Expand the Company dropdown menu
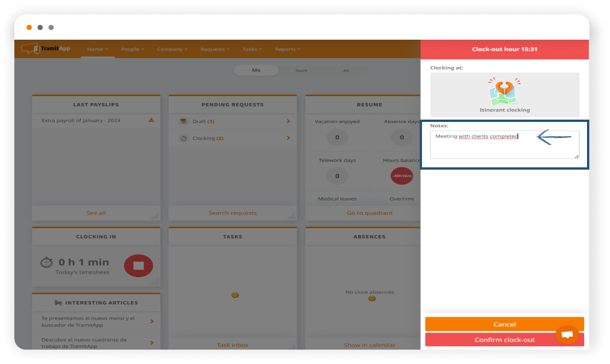610x364 pixels. 172,49
